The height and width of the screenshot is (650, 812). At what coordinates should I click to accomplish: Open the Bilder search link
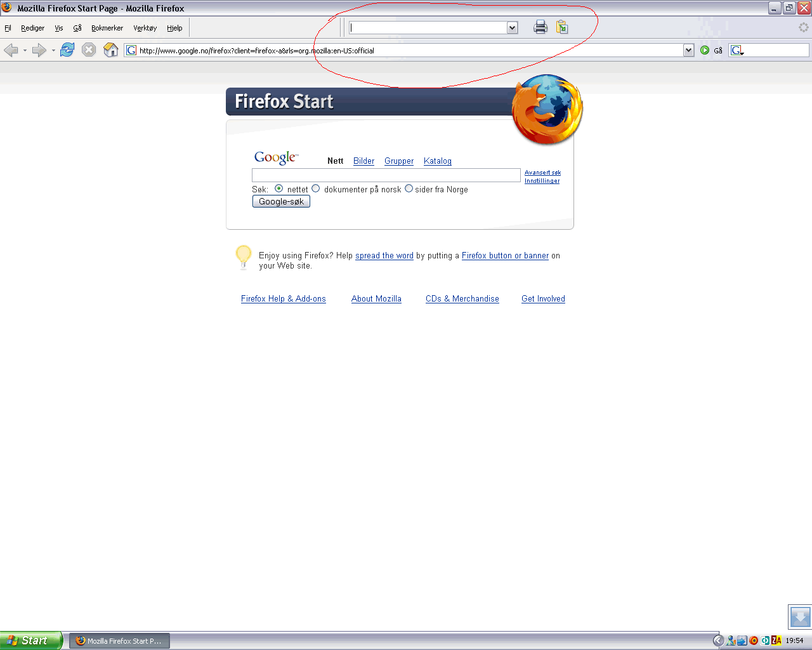pyautogui.click(x=363, y=161)
